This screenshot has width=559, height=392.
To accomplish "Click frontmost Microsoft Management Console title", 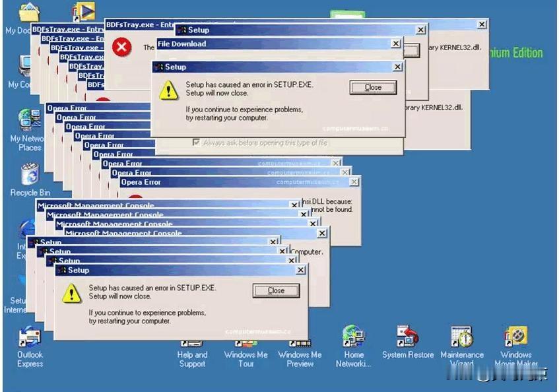I will [x=123, y=234].
